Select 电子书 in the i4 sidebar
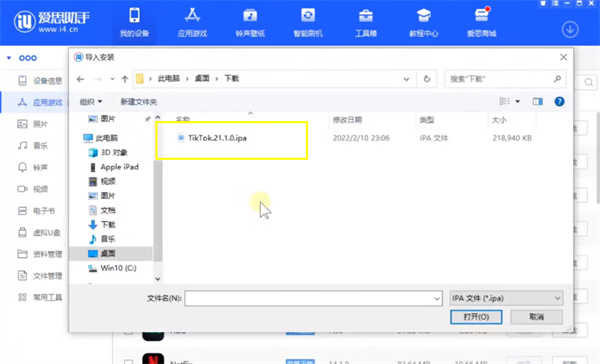This screenshot has width=600, height=364. click(37, 211)
